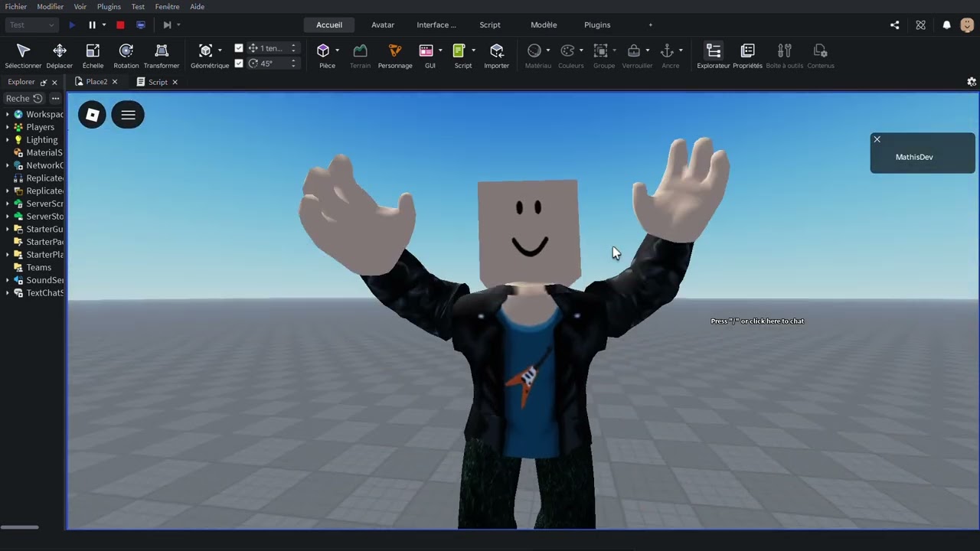This screenshot has height=551, width=980.
Task: Open the Fichier menu
Action: point(16,7)
